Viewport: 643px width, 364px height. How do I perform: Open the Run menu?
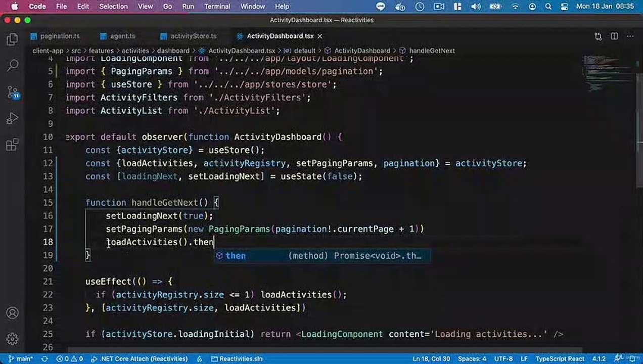point(188,7)
